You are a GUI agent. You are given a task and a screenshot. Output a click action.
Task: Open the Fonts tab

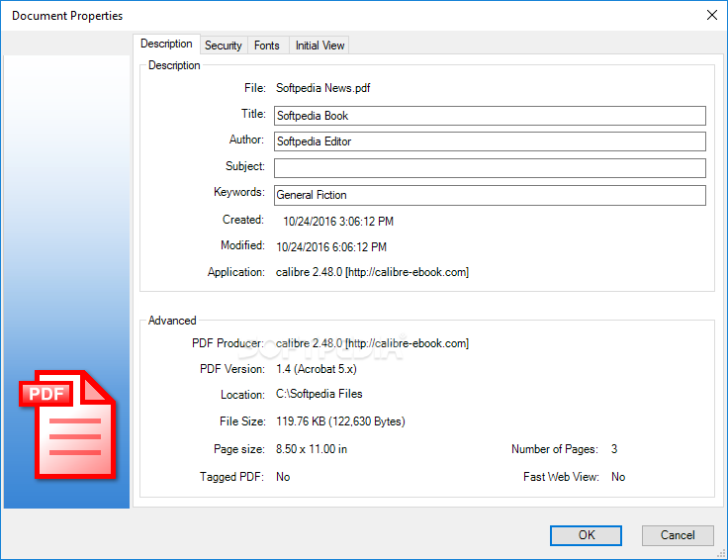267,46
